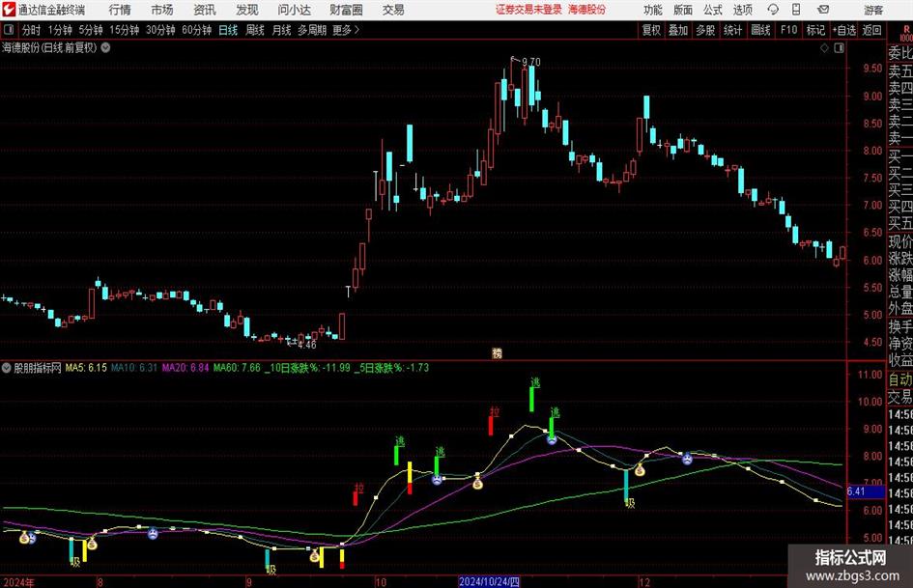Open the 行情 menu
Image resolution: width=913 pixels, height=588 pixels.
[x=120, y=10]
